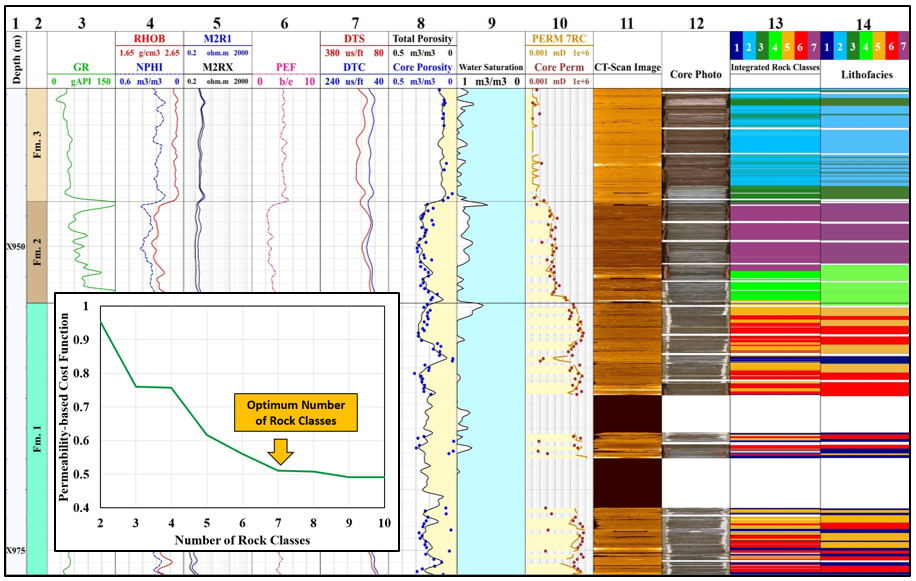Click the Core Photo track header

(x=695, y=74)
